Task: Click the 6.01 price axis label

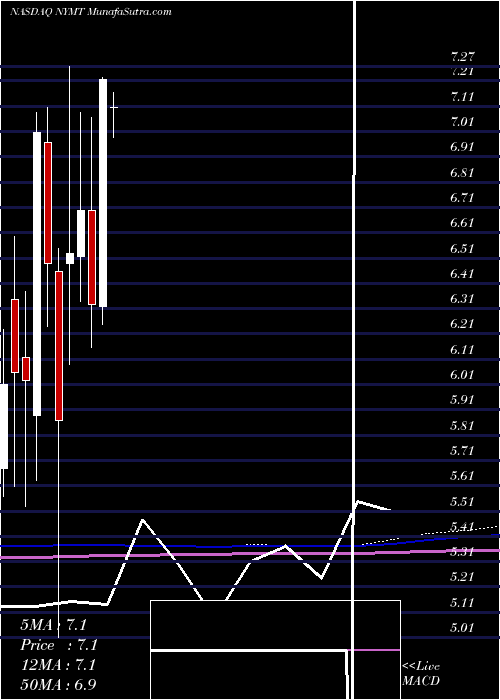Action: (462, 375)
